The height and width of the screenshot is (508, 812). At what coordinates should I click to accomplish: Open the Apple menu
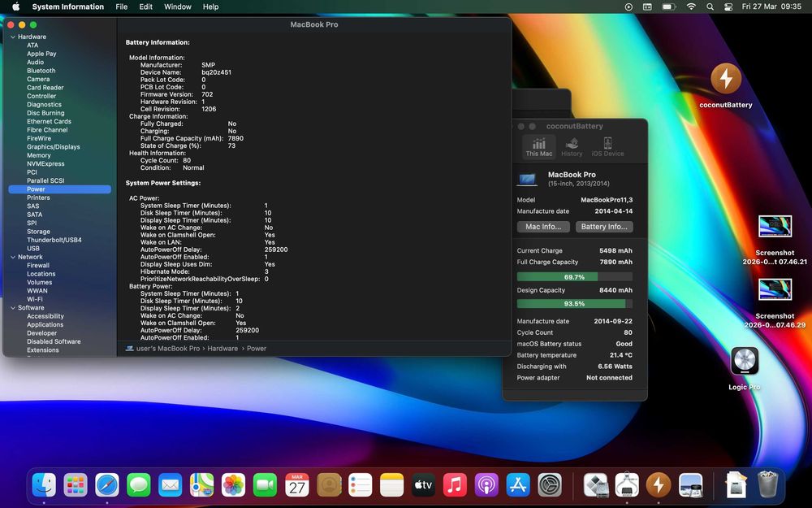pyautogui.click(x=15, y=7)
